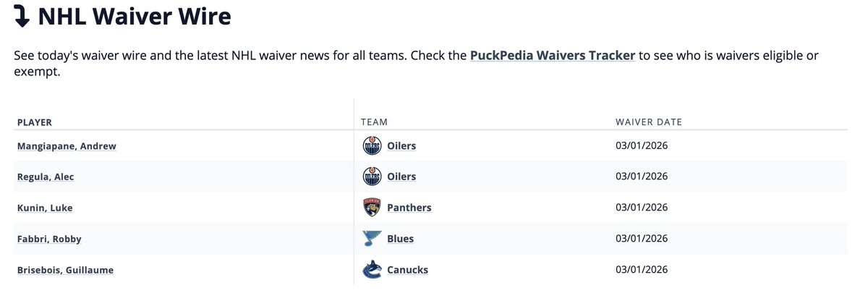Screen dimensions: 868x293
Task: Go to the Panthers team link
Action: coord(409,208)
